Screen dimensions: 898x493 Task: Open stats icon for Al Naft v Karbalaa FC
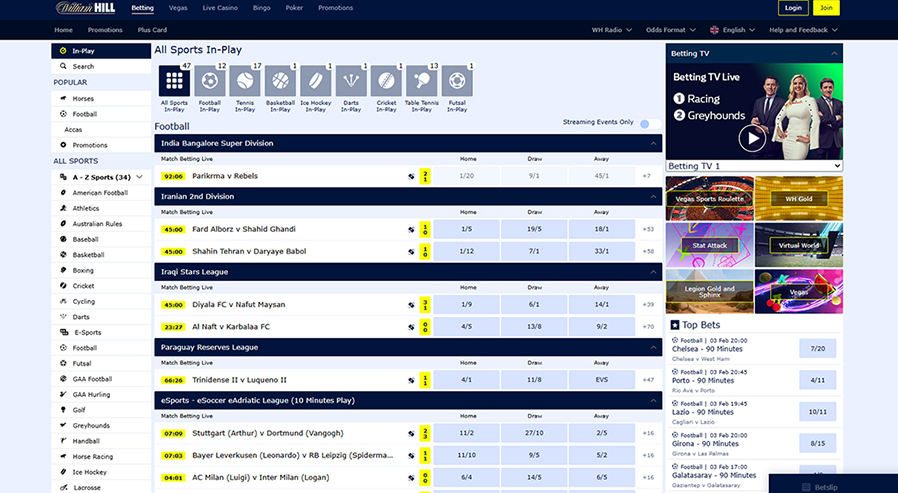(411, 328)
